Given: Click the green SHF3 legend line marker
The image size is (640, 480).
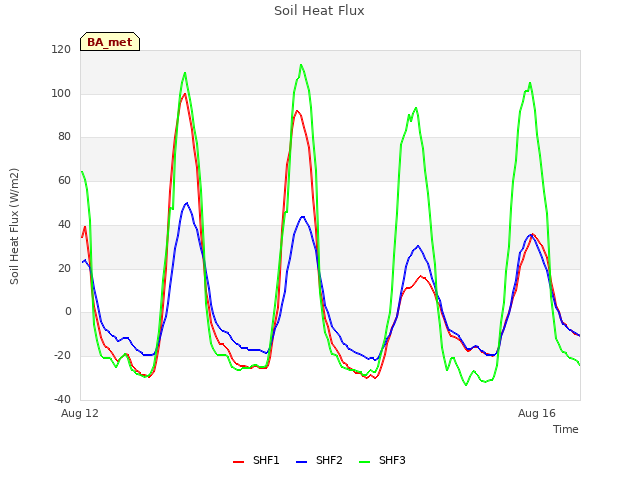Looking at the screenshot, I should pos(364,462).
